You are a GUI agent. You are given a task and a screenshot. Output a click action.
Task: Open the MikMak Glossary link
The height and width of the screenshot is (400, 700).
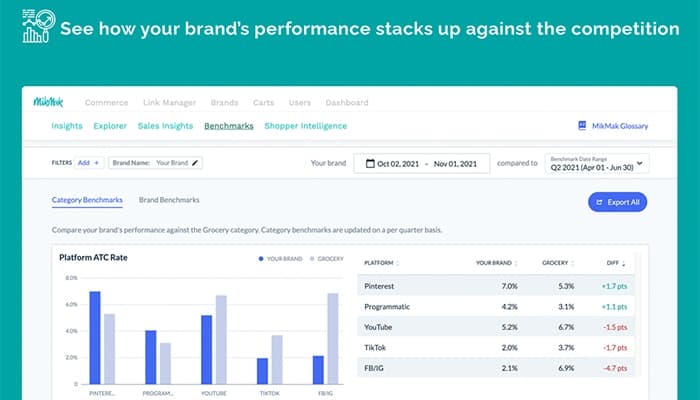point(618,126)
